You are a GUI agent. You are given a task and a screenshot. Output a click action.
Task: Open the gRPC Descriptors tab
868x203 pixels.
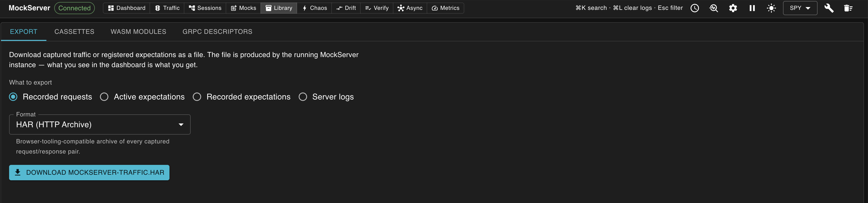[x=217, y=32]
